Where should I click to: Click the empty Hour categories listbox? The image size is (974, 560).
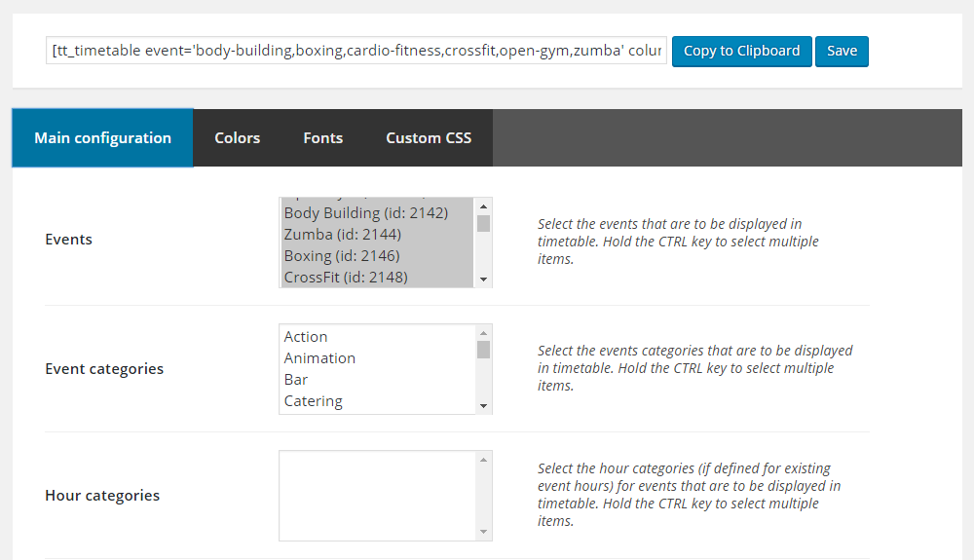point(377,495)
